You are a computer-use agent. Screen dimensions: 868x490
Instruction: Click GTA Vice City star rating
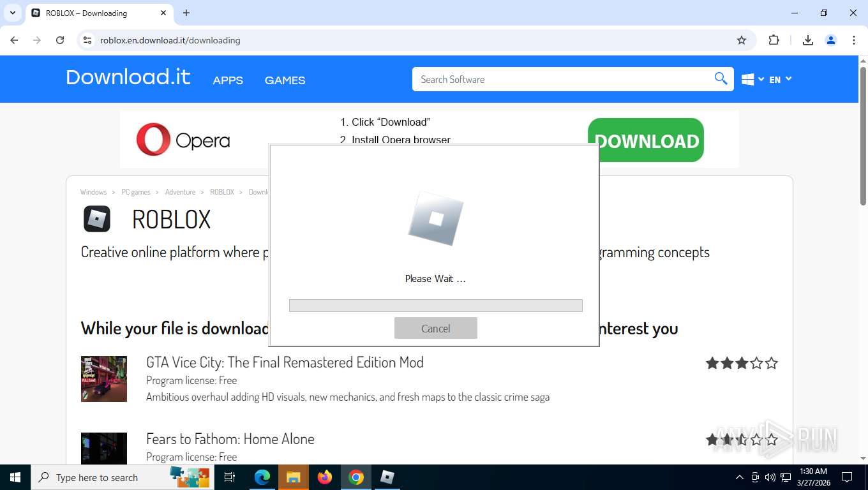click(x=742, y=363)
